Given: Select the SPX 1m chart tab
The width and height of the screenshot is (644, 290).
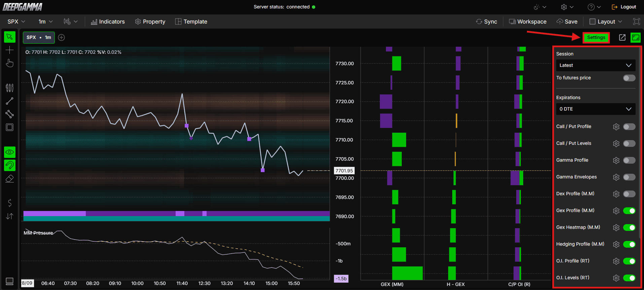Looking at the screenshot, I should (39, 37).
